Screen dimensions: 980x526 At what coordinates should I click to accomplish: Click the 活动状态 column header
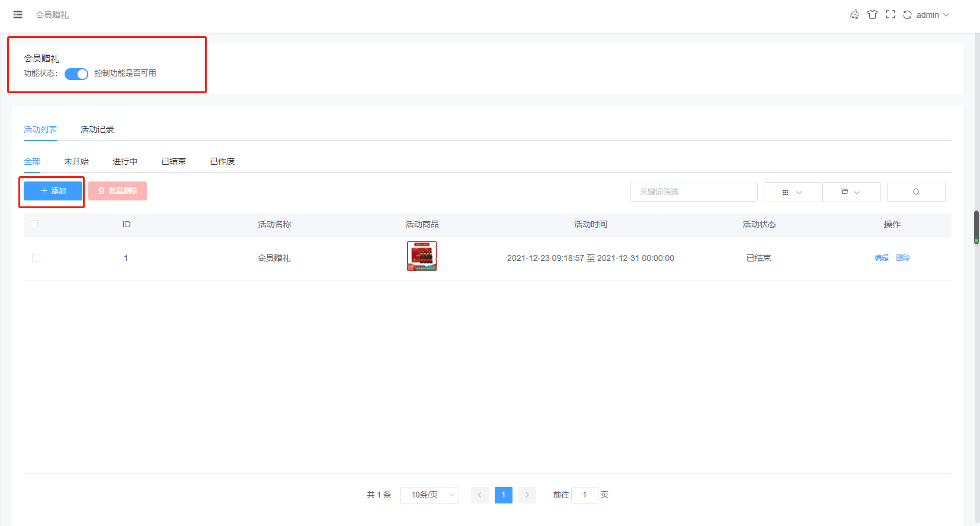pyautogui.click(x=759, y=224)
